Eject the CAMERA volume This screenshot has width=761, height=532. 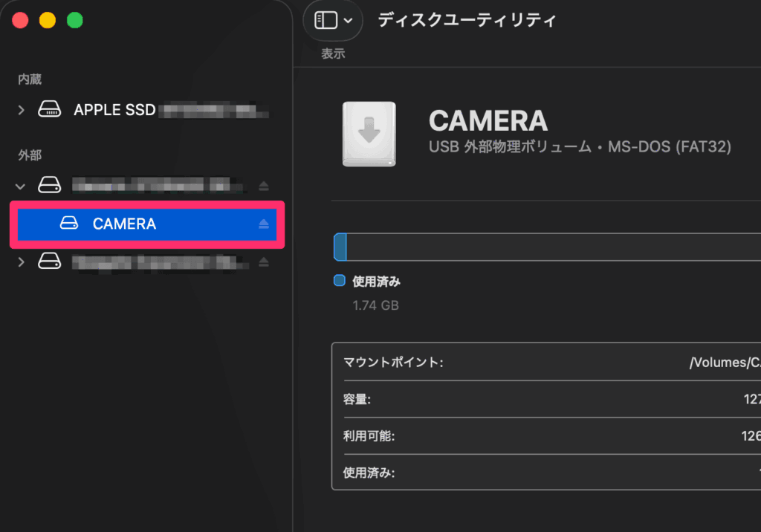(x=263, y=224)
